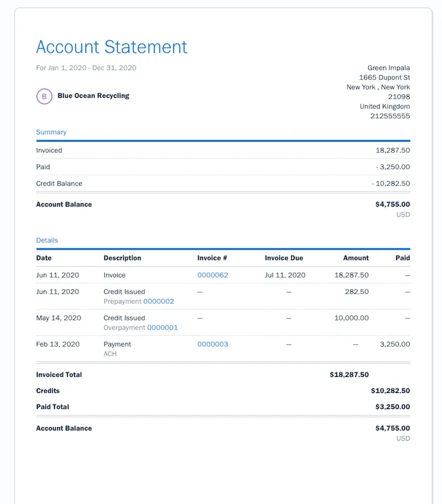Open invoice number 0000062 link

click(213, 275)
